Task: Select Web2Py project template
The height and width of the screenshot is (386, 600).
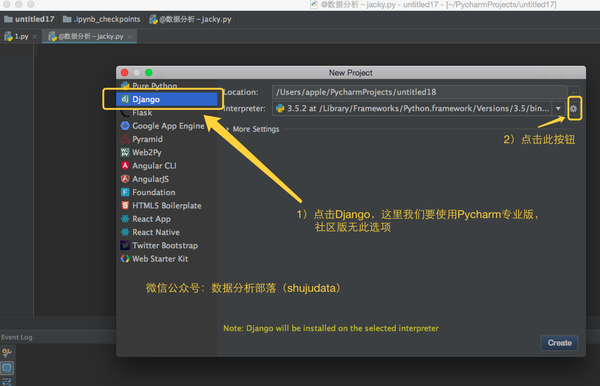Action: pyautogui.click(x=167, y=153)
